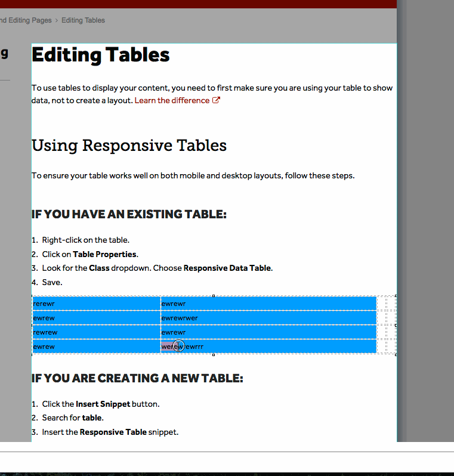
Task: Place the cursor in the 'werew ewrrr' cell
Action: [x=268, y=347]
